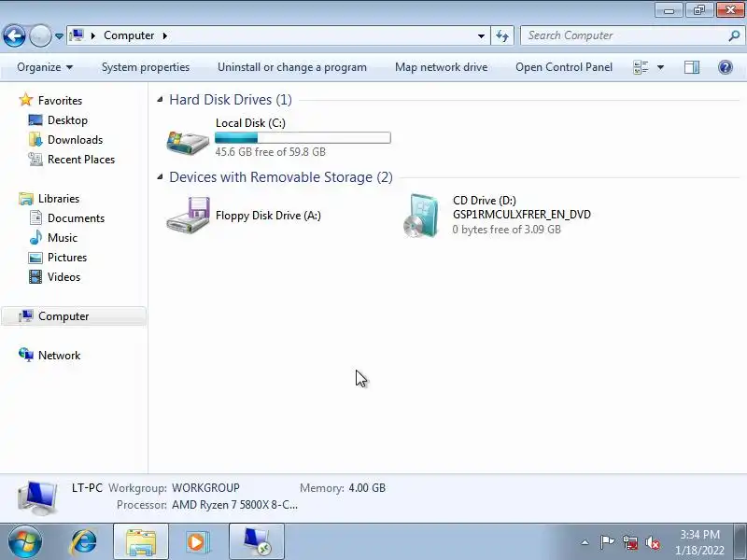Launch Windows Media Player from taskbar

(197, 542)
